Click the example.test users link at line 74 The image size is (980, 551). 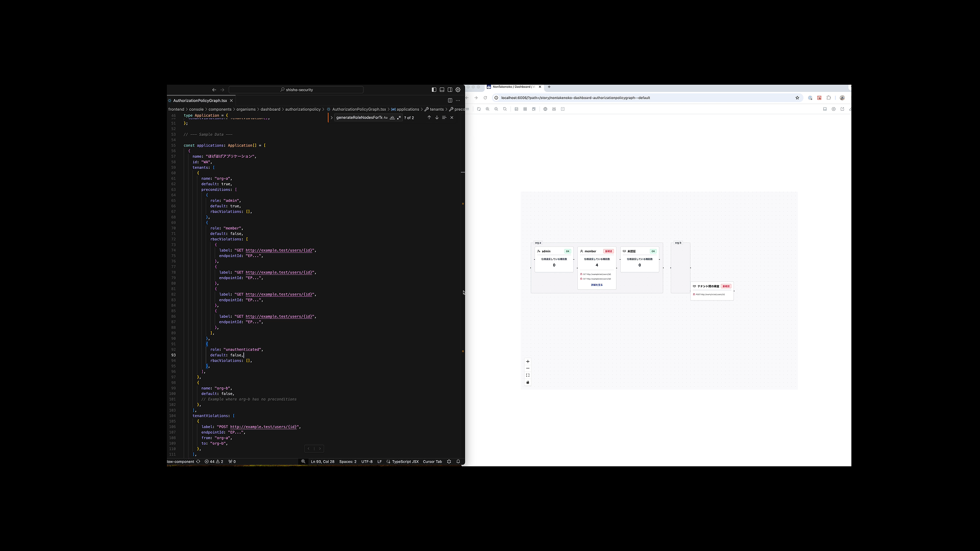click(279, 251)
